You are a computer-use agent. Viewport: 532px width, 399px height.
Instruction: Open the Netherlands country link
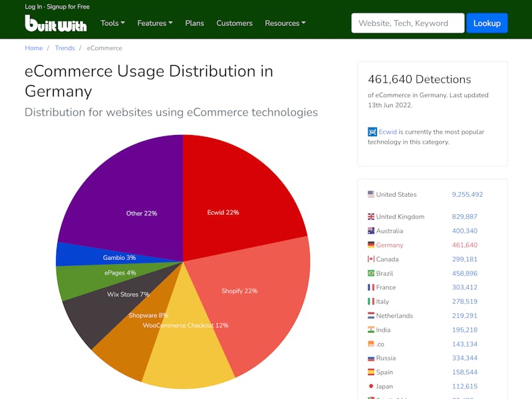[x=394, y=315]
